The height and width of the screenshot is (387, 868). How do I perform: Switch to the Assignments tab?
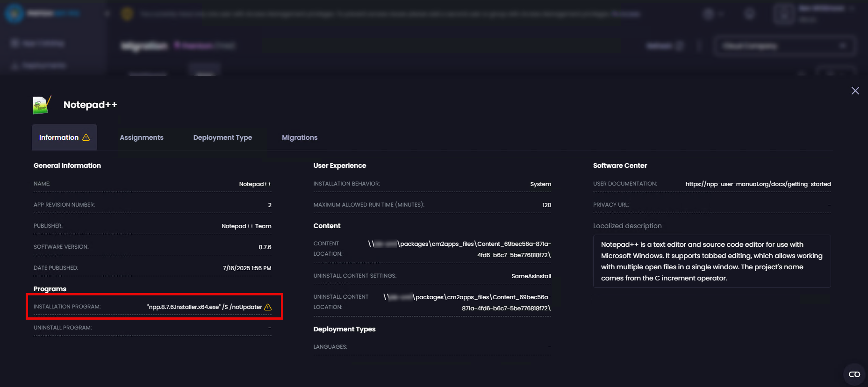[142, 137]
